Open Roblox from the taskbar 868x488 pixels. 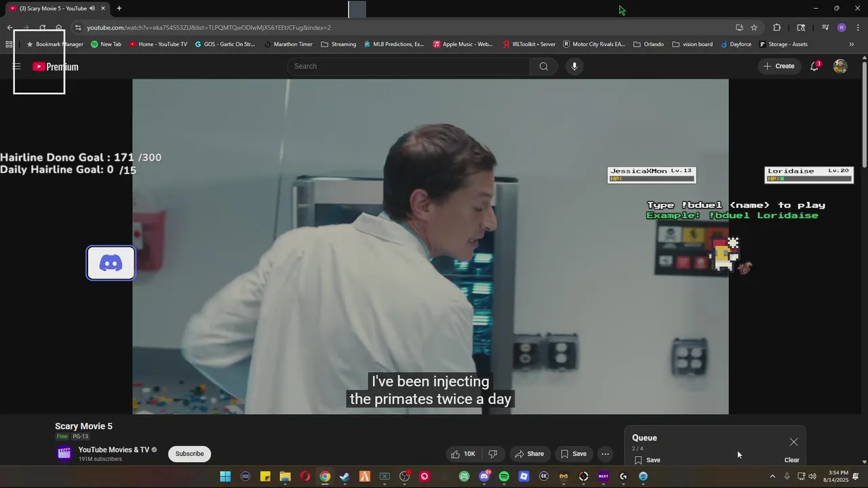tap(524, 476)
